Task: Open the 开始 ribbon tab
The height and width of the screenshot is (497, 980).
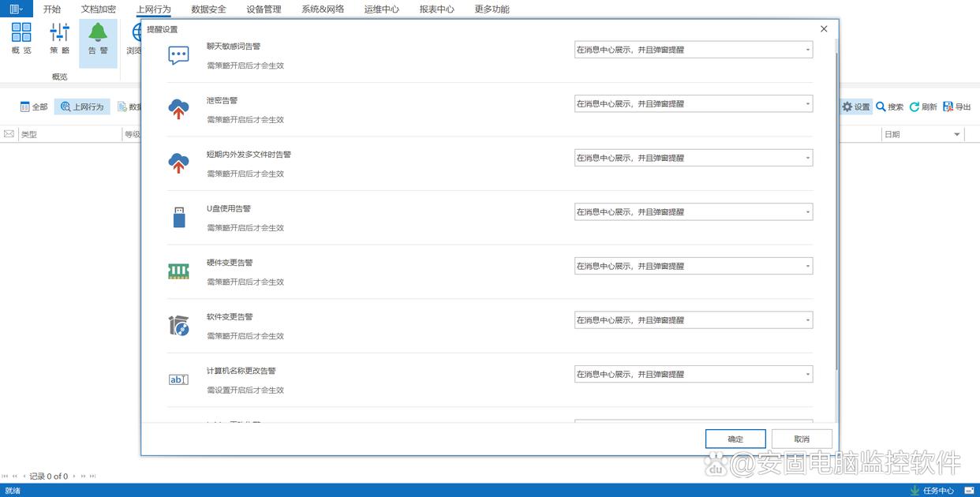Action: 52,9
